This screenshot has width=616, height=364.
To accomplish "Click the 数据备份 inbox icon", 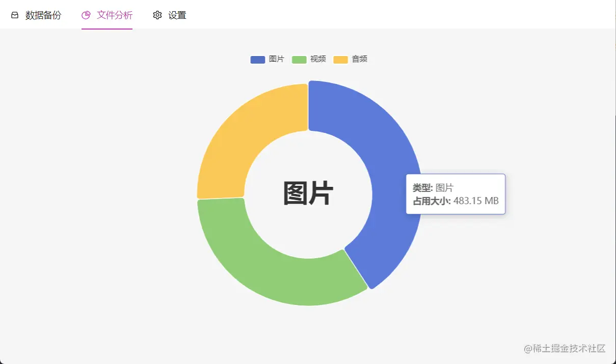I will [x=15, y=15].
